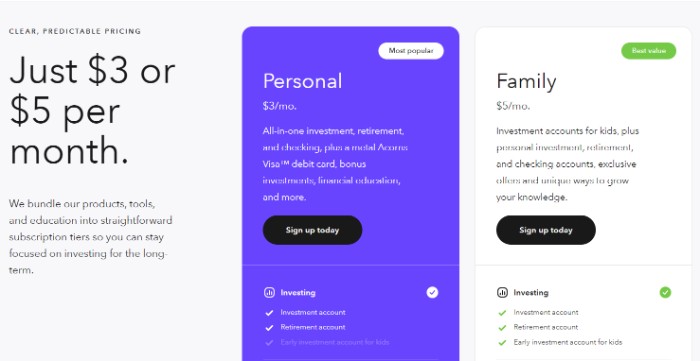Screen dimensions: 700x361
Task: Click checkmark next to Personal Investment account
Action: click(269, 313)
